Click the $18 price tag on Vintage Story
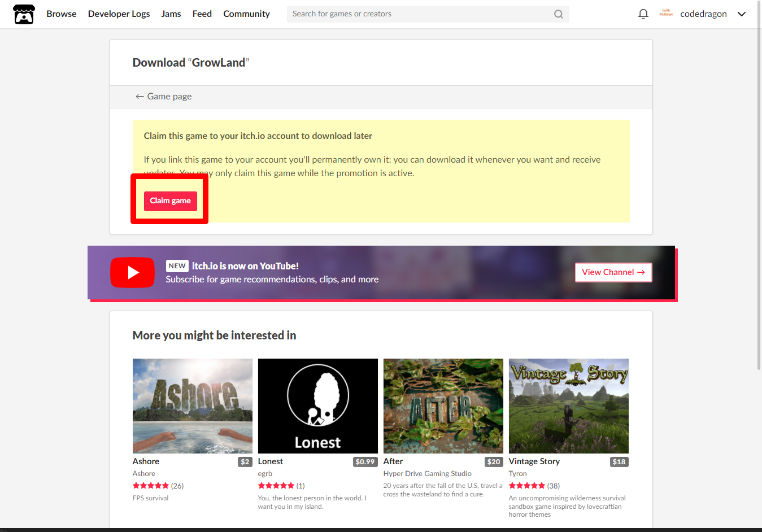This screenshot has width=762, height=532. click(620, 462)
